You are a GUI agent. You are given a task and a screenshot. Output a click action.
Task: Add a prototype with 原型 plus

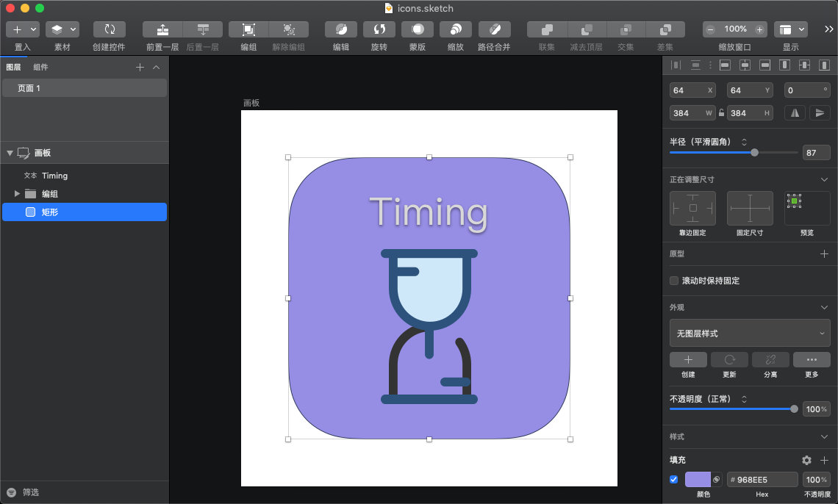point(824,253)
